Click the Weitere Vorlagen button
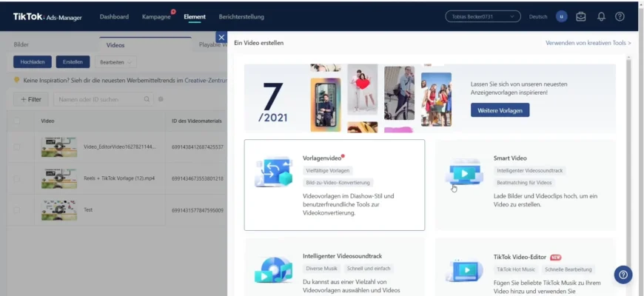Image resolution: width=644 pixels, height=296 pixels. coord(500,110)
